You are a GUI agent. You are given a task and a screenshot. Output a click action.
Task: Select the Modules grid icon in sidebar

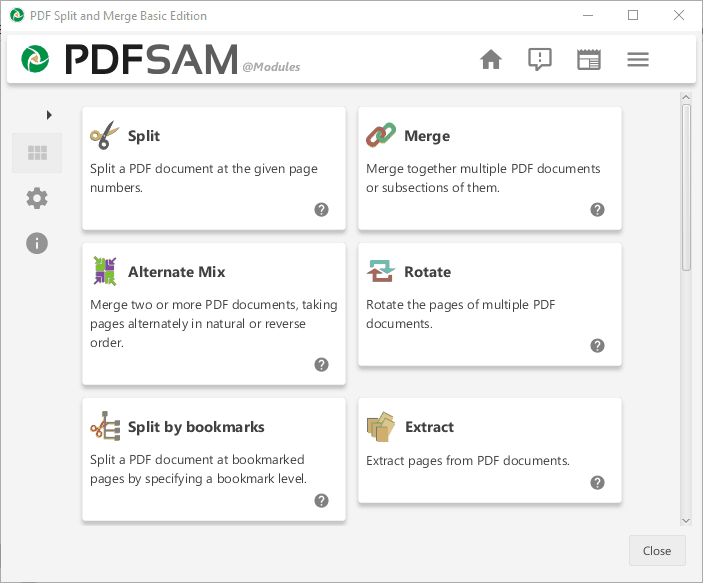pos(37,153)
